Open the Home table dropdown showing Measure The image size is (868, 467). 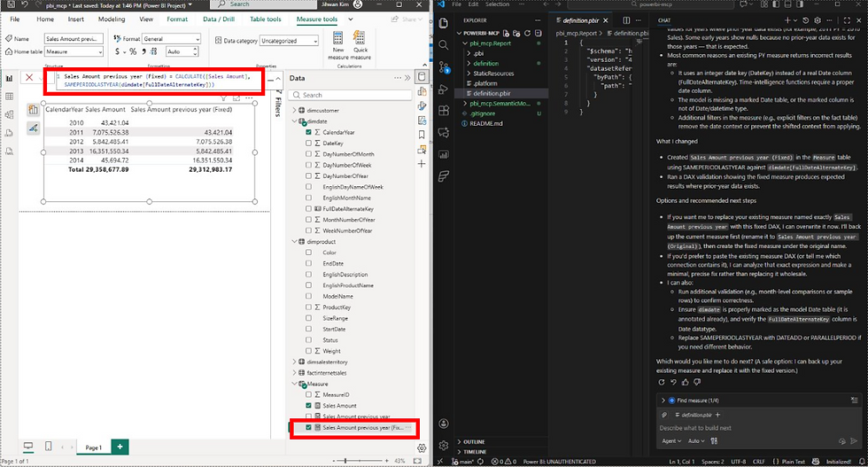coord(74,51)
